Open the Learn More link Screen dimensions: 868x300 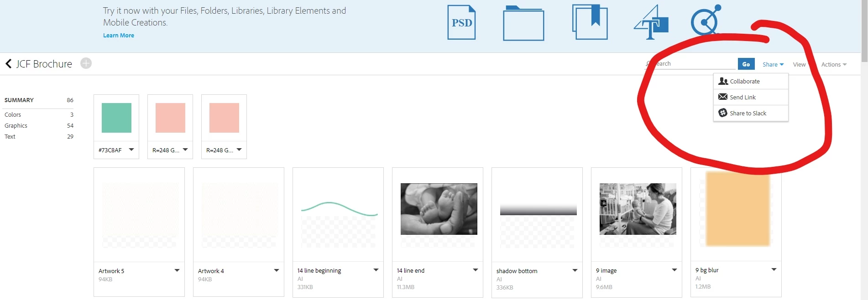119,35
